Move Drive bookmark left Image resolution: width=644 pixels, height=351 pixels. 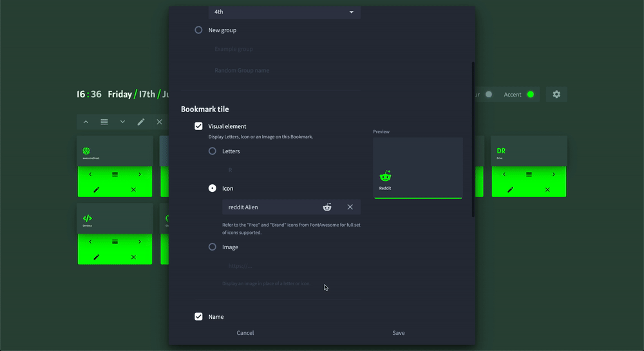coord(504,175)
